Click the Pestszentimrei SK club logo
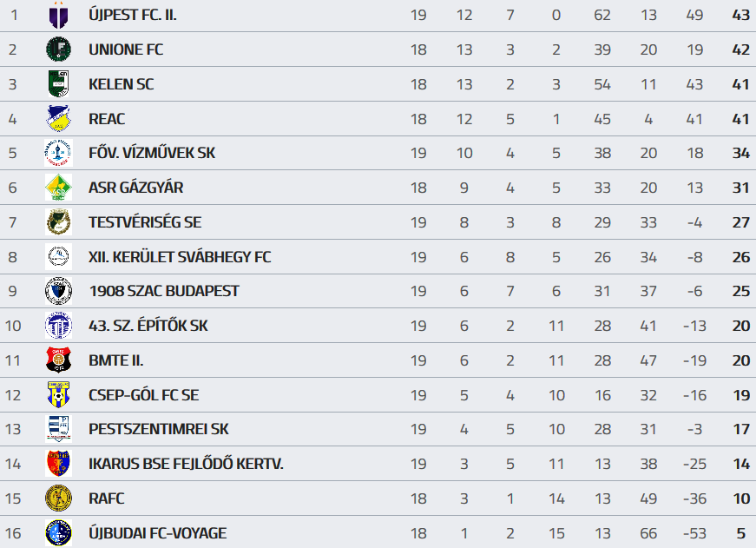The image size is (756, 548). pyautogui.click(x=58, y=429)
